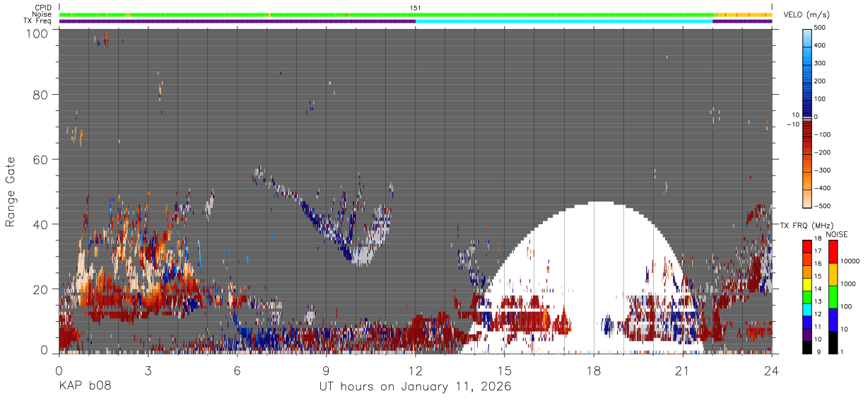This screenshot has width=868, height=401.
Task: Pick the green swatch in the NOISE legend
Action: (x=832, y=297)
